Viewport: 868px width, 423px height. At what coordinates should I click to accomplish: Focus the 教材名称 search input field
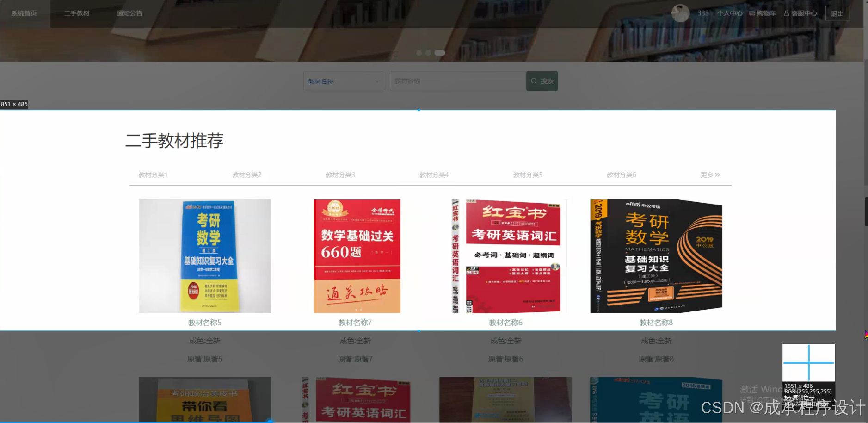(x=458, y=81)
